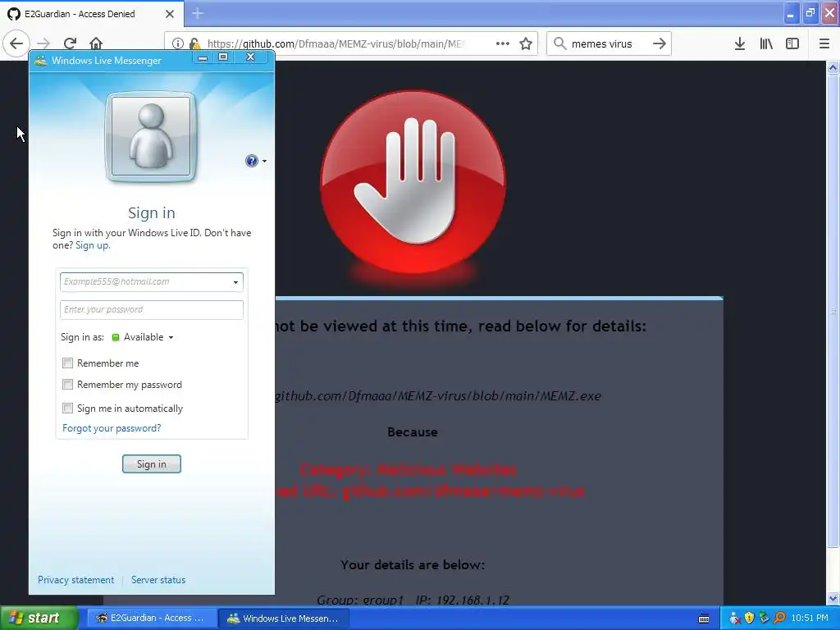Switch to Windows Live Messenger taskbar button
The width and height of the screenshot is (840, 630).
point(285,618)
